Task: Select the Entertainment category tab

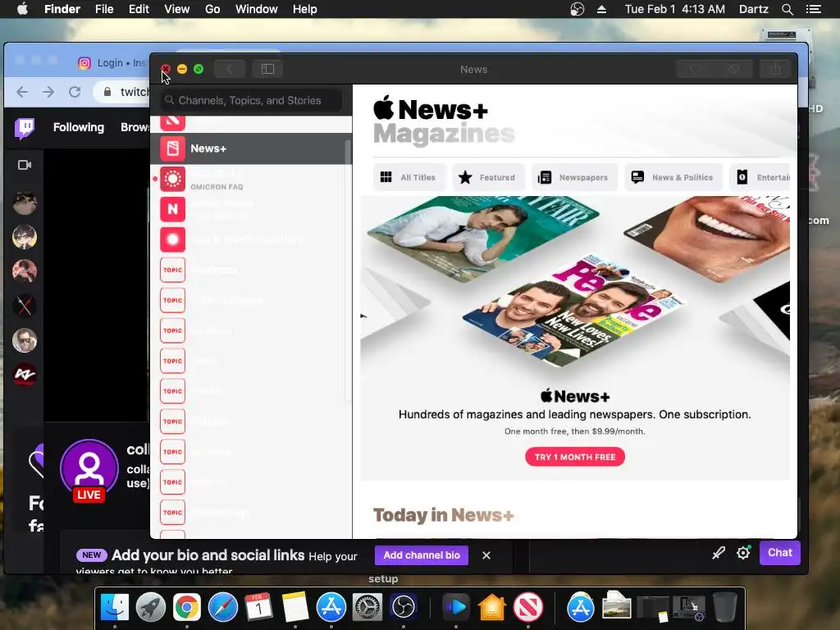Action: click(760, 177)
